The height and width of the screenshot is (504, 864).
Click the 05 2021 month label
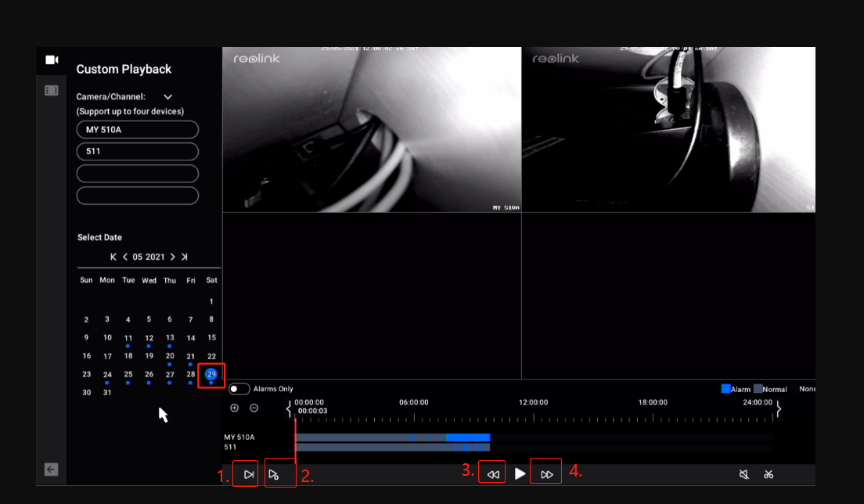point(148,257)
